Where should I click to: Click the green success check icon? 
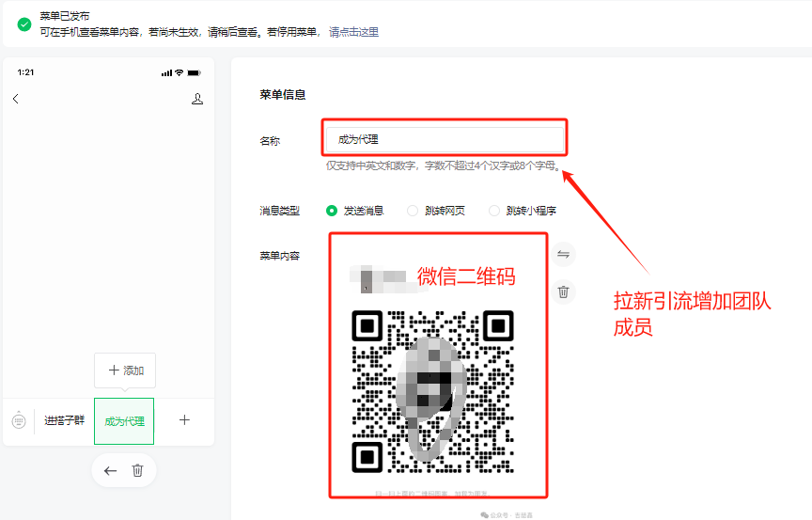pos(24,24)
